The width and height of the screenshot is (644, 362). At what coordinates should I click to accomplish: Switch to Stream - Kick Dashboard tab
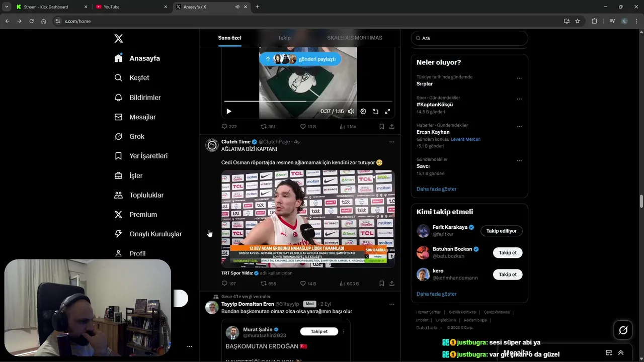[x=52, y=7]
